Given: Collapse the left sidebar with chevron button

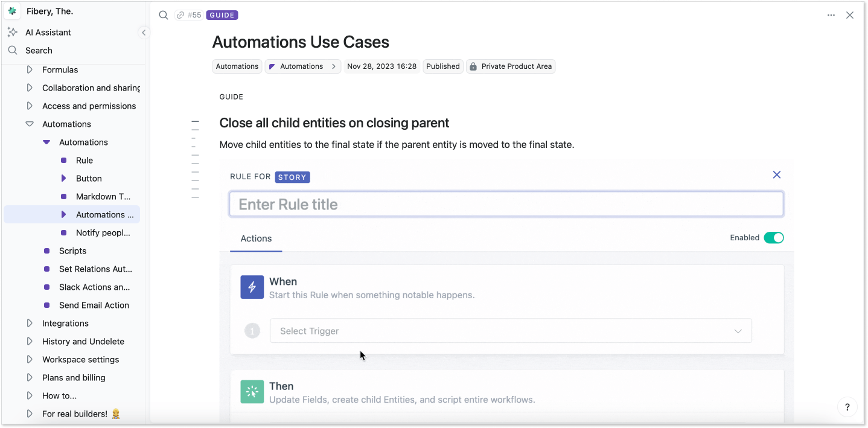Looking at the screenshot, I should [143, 33].
